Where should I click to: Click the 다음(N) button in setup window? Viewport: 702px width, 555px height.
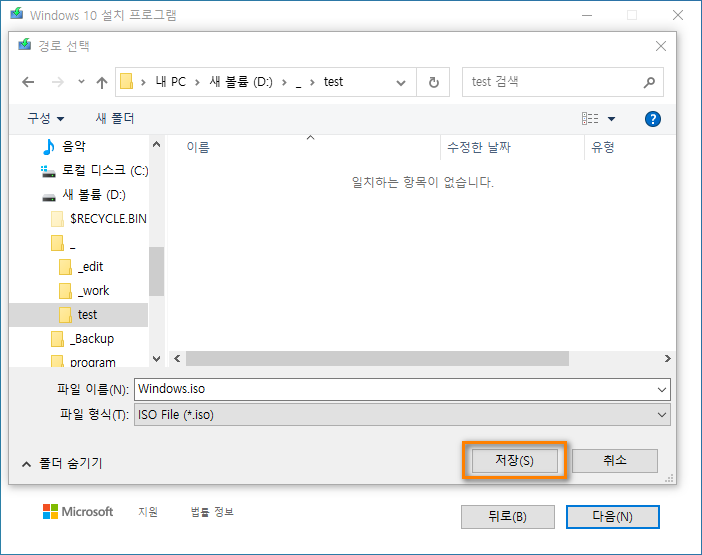coord(612,517)
